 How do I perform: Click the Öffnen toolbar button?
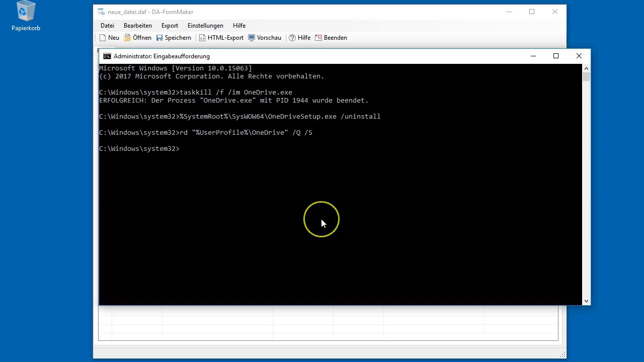coord(138,38)
